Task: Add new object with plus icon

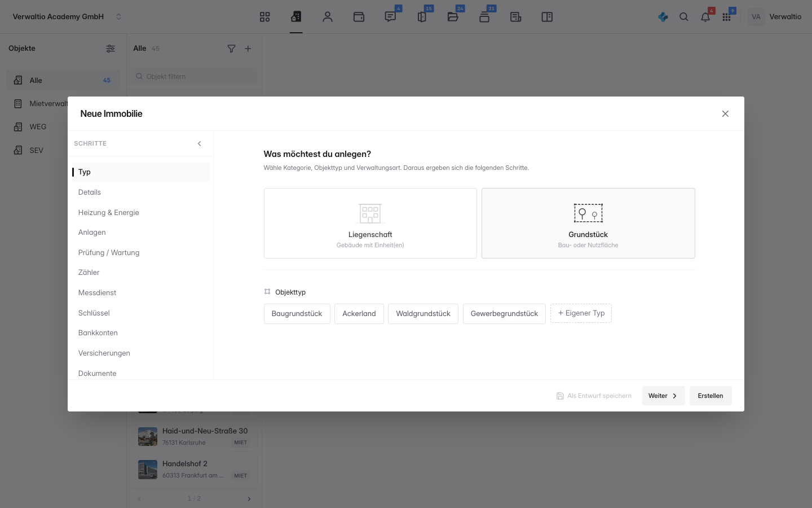Action: 248,49
